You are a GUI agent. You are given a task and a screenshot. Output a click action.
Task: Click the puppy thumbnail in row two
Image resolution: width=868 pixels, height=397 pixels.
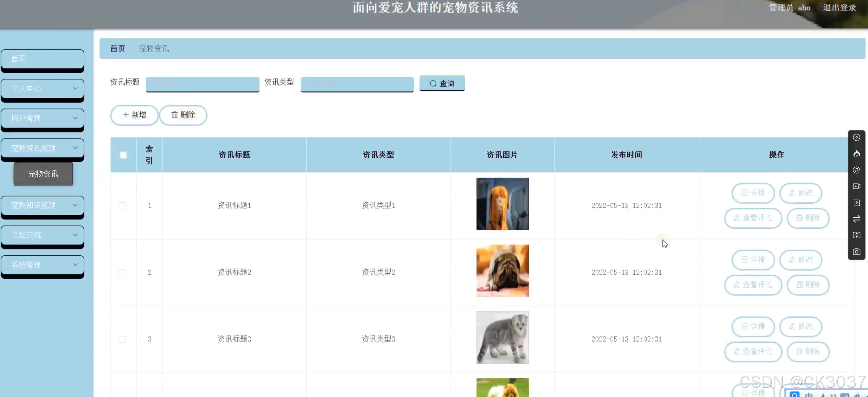pyautogui.click(x=502, y=271)
